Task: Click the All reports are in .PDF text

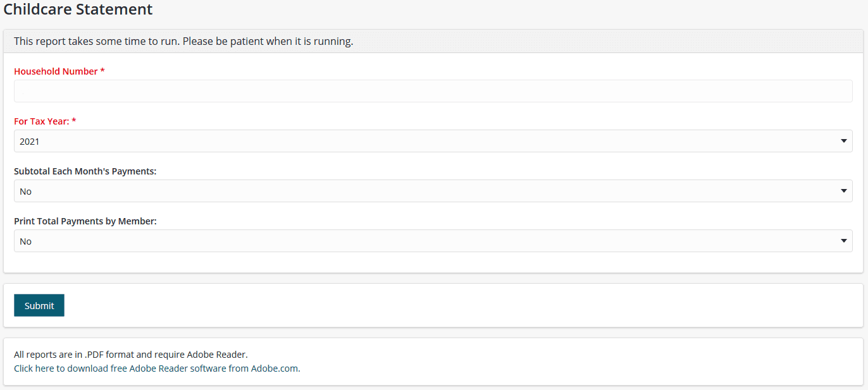Action: (x=130, y=355)
